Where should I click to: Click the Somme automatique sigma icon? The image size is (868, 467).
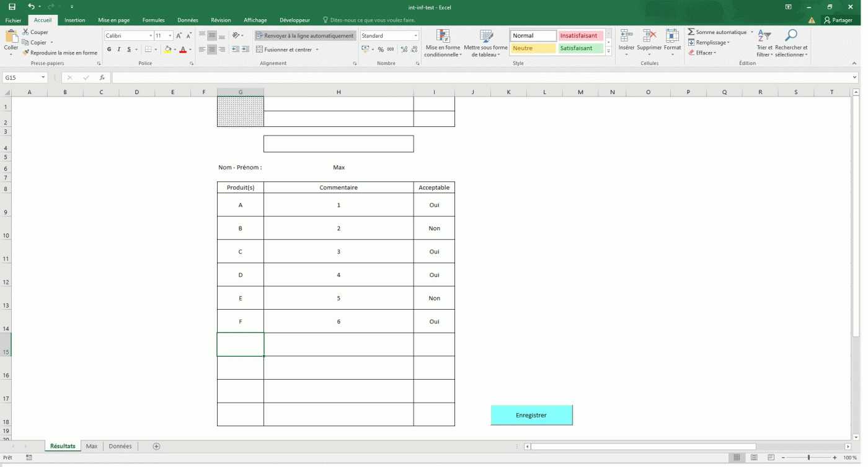[691, 32]
